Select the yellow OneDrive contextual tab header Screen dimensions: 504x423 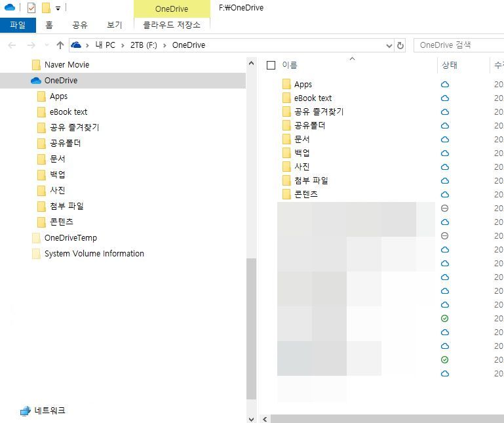coord(172,9)
